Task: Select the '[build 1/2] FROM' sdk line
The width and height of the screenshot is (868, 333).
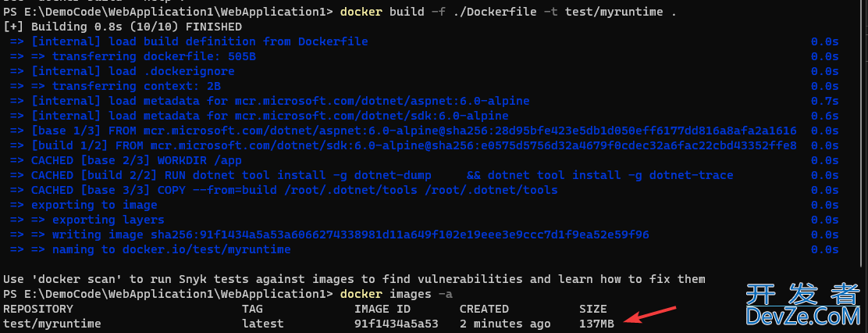Action: pos(403,145)
